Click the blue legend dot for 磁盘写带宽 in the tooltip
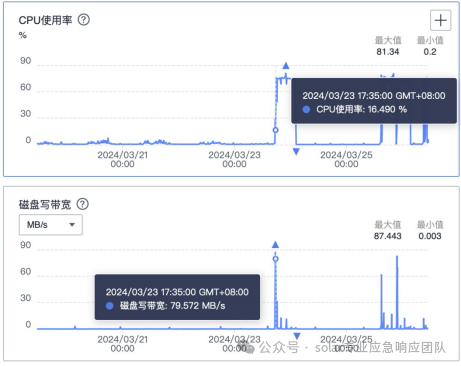The image size is (461, 366). (109, 306)
